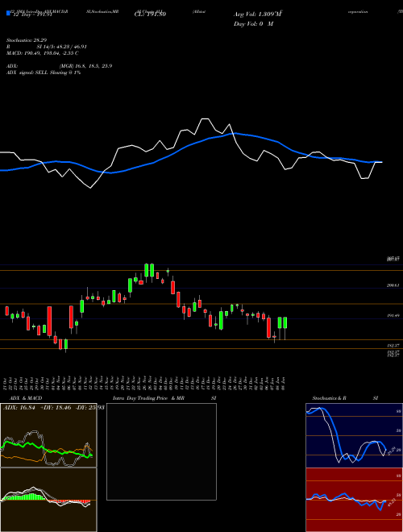Viewport: 403px width, 532px height.
Task: Click the ADX chart panel with green line
Action: click(x=48, y=435)
